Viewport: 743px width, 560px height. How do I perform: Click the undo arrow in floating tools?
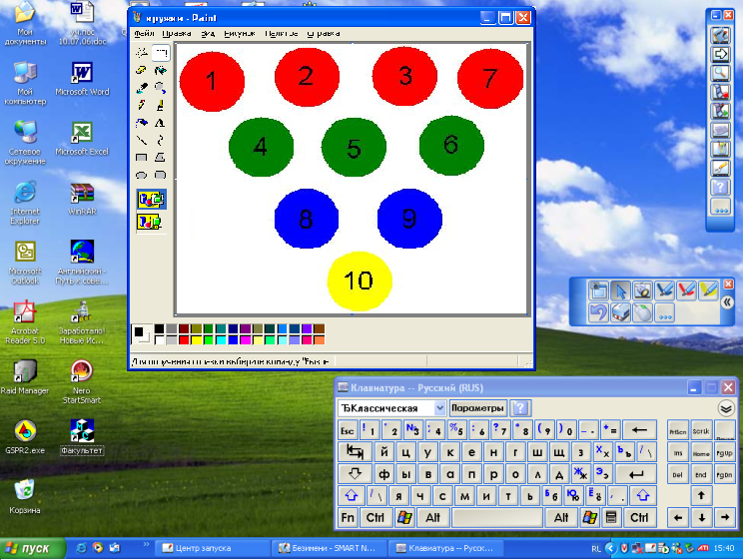598,312
